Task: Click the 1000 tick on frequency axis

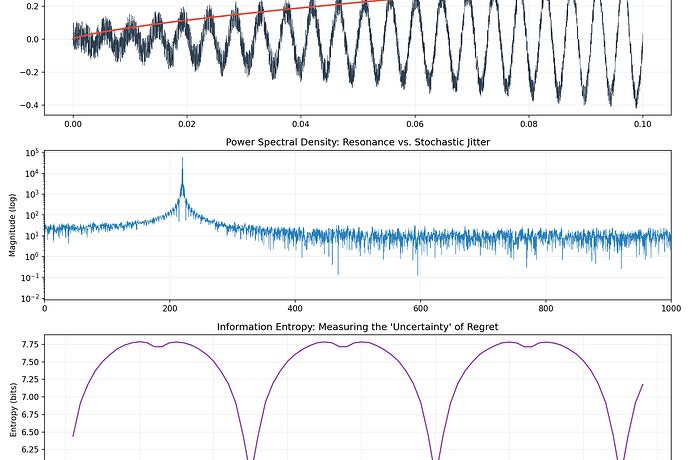Action: tap(669, 309)
